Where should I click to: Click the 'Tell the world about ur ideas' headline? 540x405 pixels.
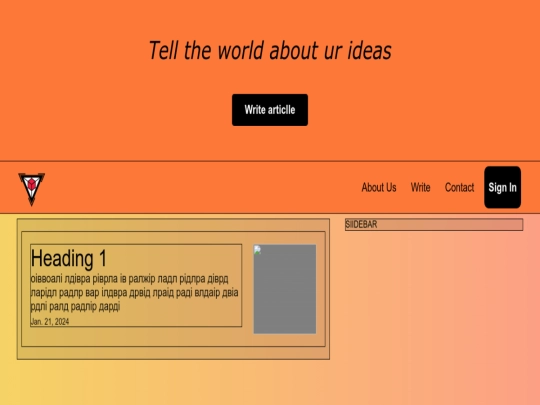coord(270,50)
